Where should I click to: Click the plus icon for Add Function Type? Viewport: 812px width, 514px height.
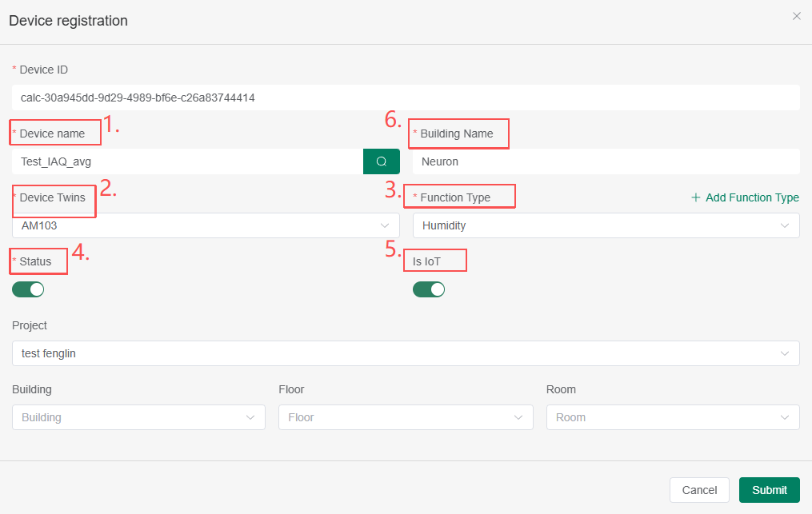pyautogui.click(x=695, y=197)
